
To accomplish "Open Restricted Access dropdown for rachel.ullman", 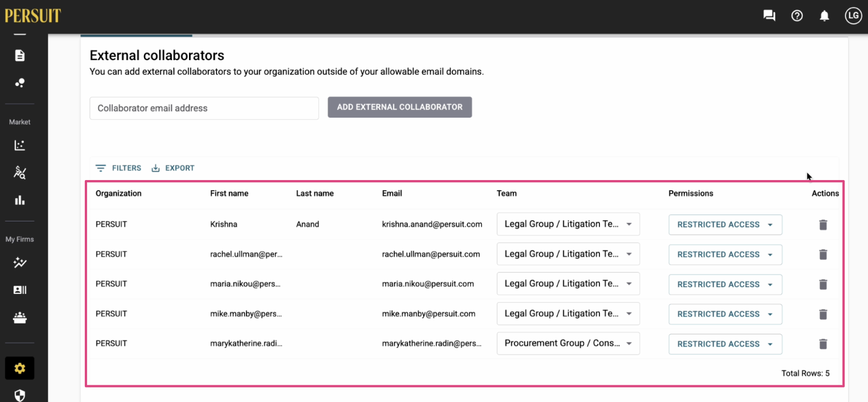I will (x=725, y=254).
